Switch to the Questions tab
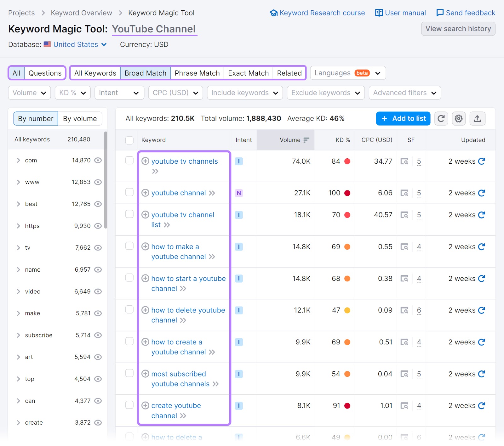This screenshot has height=446, width=504. [45, 73]
